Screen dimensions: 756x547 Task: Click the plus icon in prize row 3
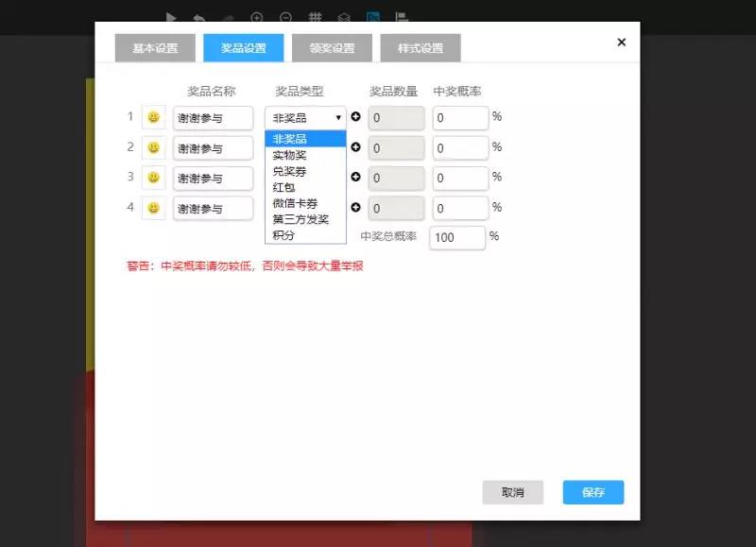click(x=356, y=177)
